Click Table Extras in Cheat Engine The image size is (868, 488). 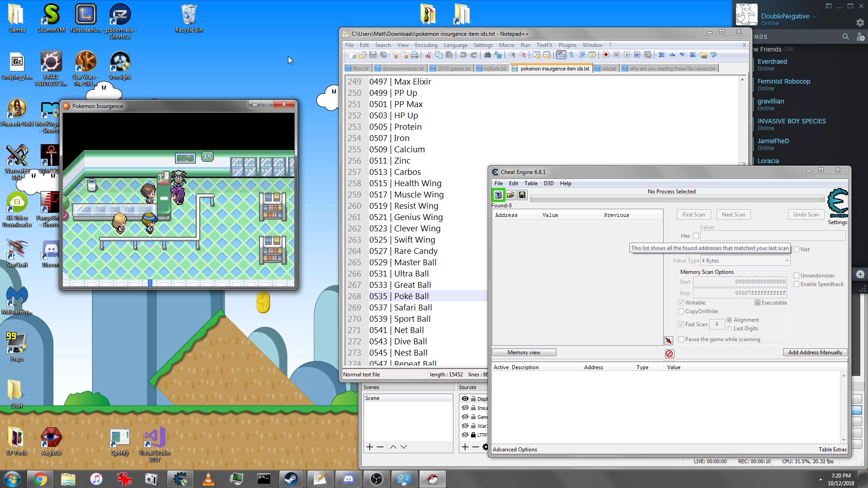pos(832,450)
